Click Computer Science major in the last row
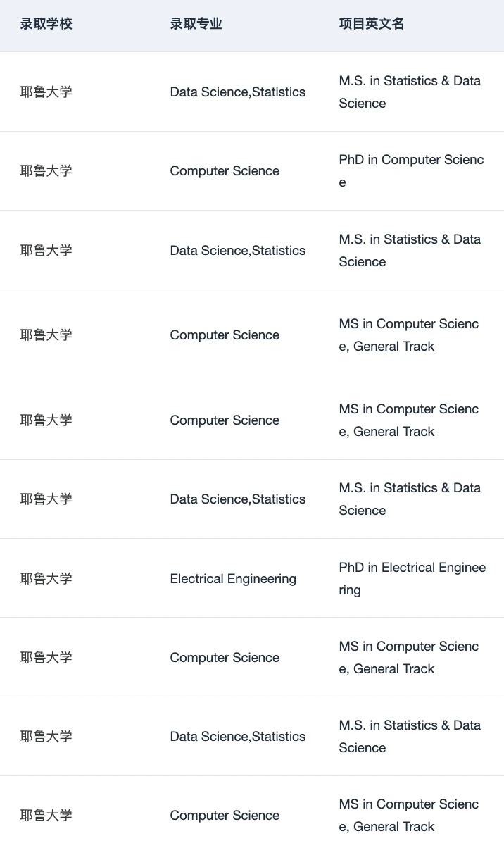Image resolution: width=504 pixels, height=848 pixels. pos(225,816)
